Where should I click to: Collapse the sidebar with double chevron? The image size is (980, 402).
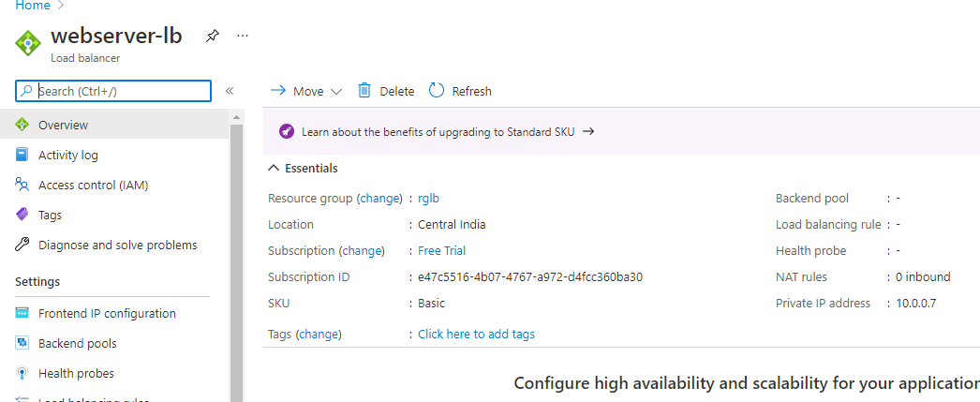tap(230, 91)
